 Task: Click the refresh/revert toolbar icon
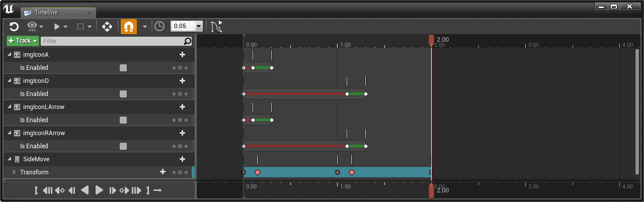pyautogui.click(x=14, y=27)
